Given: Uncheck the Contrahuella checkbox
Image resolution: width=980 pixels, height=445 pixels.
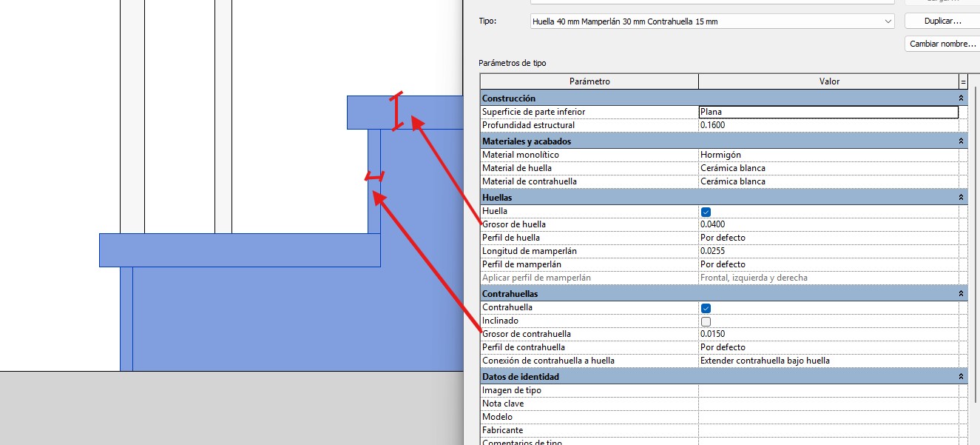Looking at the screenshot, I should tap(706, 308).
